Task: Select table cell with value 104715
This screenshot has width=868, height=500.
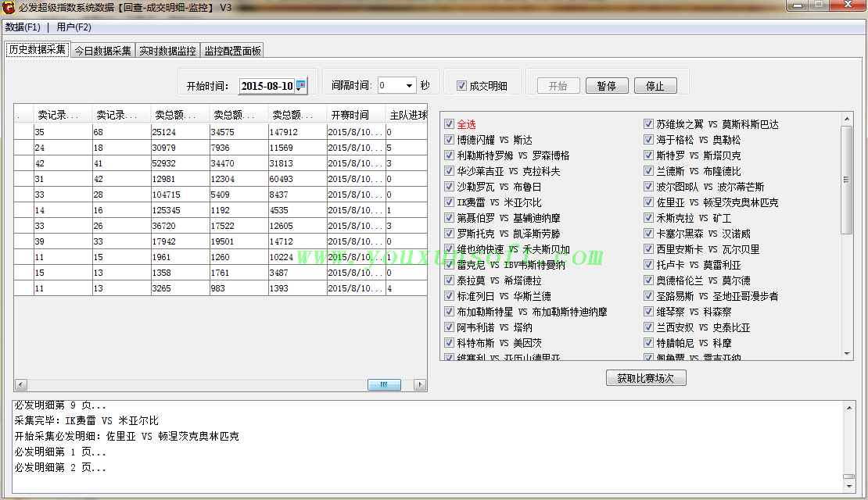Action: coord(180,195)
